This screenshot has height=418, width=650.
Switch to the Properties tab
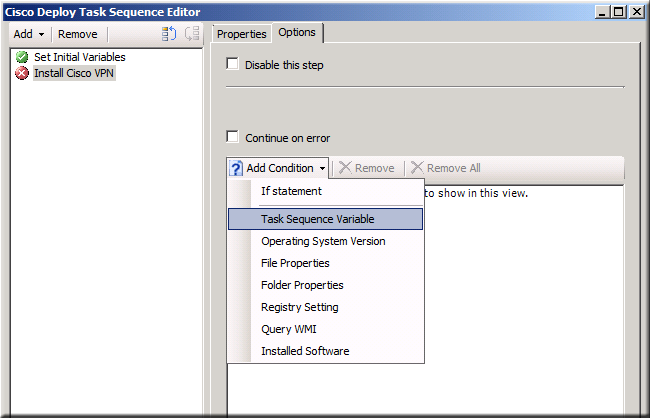242,34
